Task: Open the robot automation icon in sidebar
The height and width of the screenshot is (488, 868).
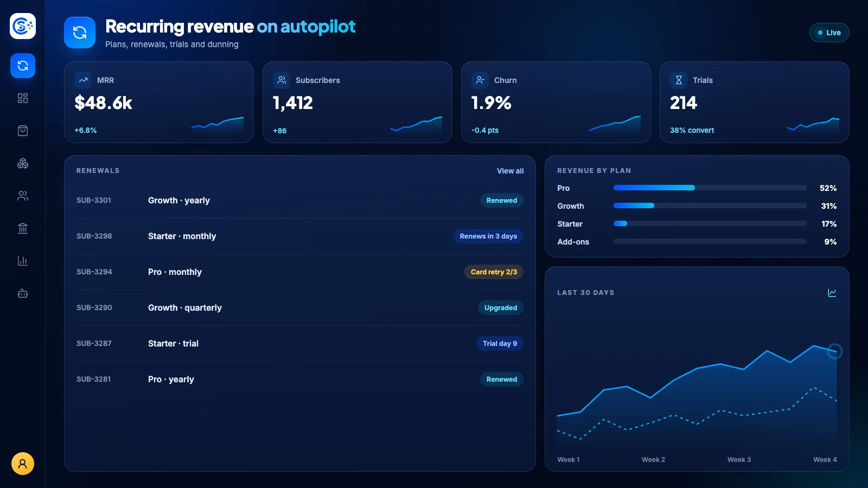Action: point(23,293)
